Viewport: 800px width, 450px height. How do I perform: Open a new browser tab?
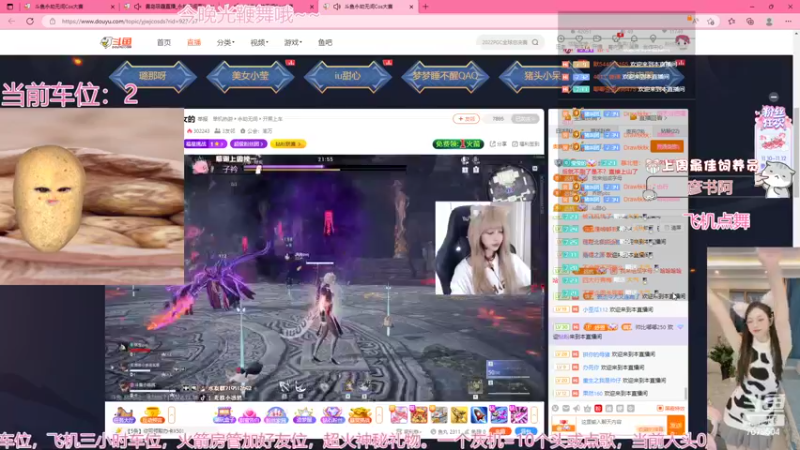pos(426,7)
